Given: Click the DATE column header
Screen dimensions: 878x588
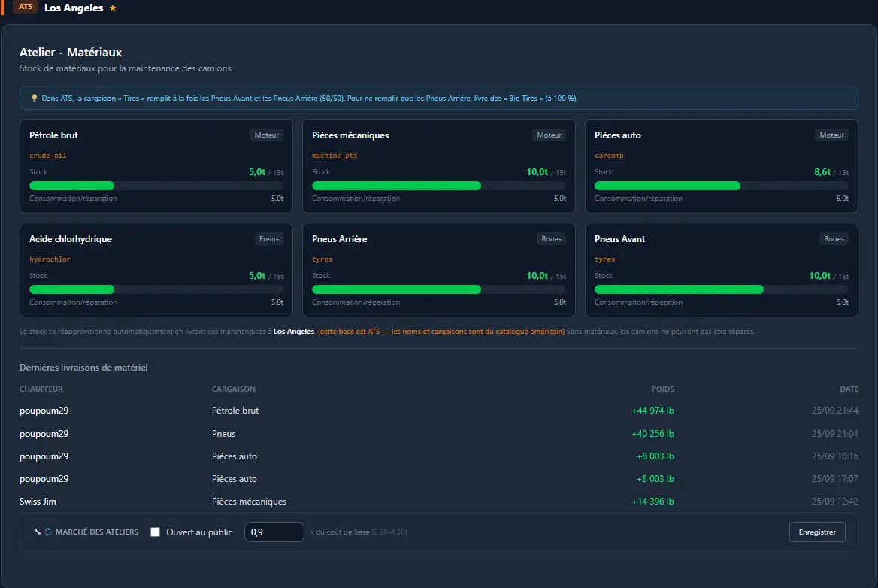Looking at the screenshot, I should 849,389.
